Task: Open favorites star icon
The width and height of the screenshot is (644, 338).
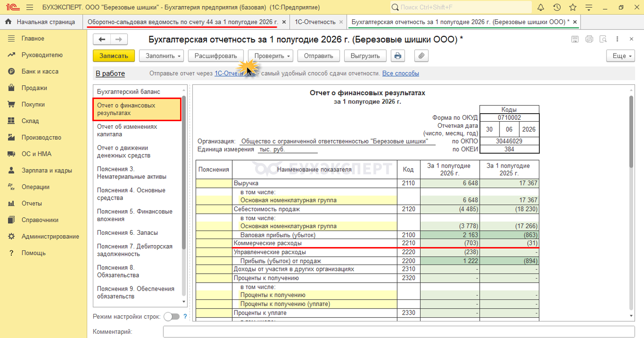Action: click(x=573, y=7)
